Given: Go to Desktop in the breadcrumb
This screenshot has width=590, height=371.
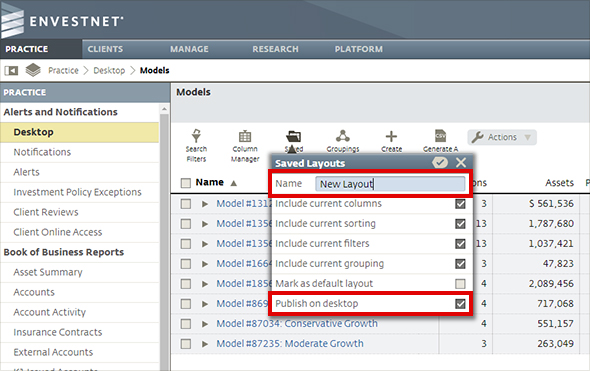Looking at the screenshot, I should (109, 70).
